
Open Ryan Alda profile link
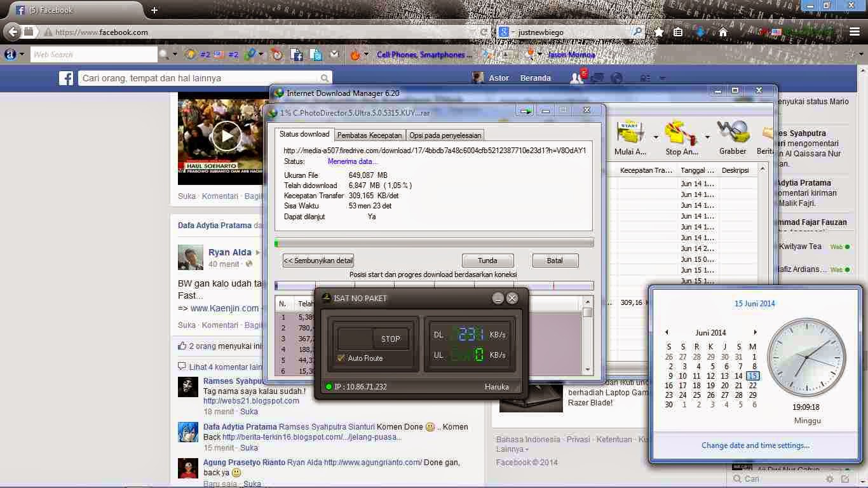coord(230,252)
